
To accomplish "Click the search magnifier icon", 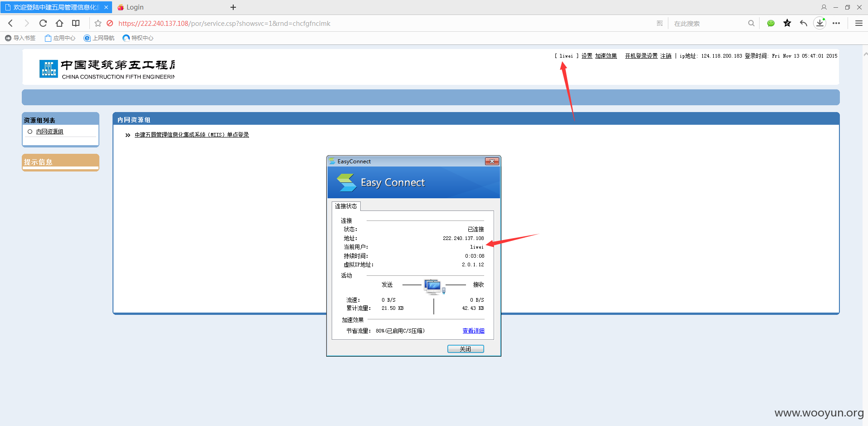I will pos(751,23).
